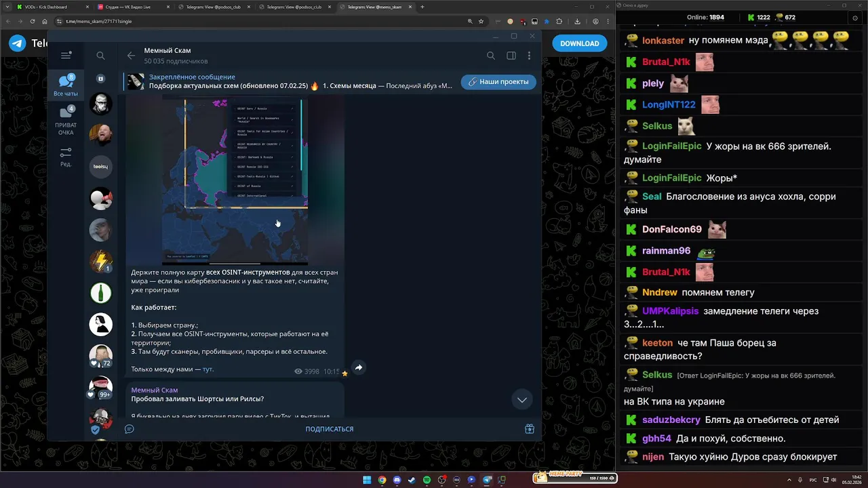Open the Windows Start menu
The image size is (868, 488).
(x=367, y=480)
